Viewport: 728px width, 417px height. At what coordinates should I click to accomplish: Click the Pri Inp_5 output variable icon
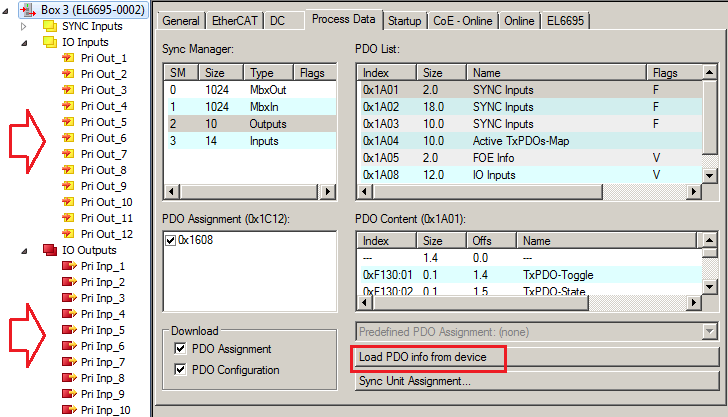click(x=69, y=330)
